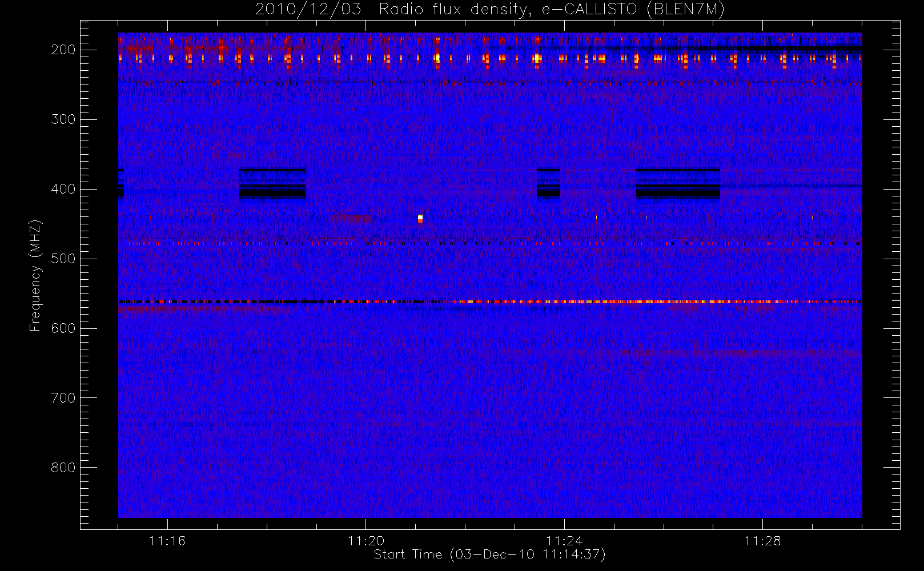
Task: Click the wide black data gap near 11:26
Action: coord(678,183)
